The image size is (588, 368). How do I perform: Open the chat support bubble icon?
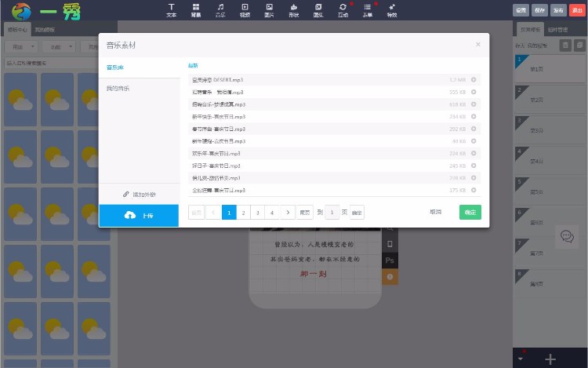click(x=567, y=236)
